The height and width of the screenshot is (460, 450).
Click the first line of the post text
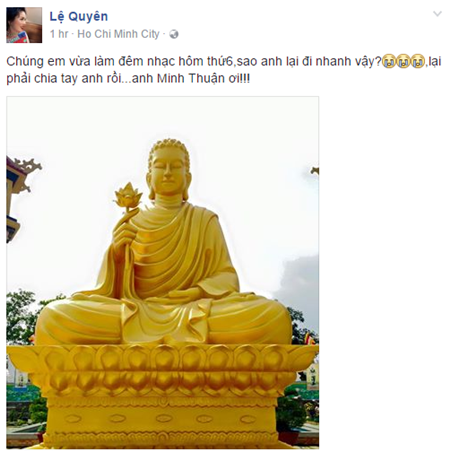pos(224,62)
